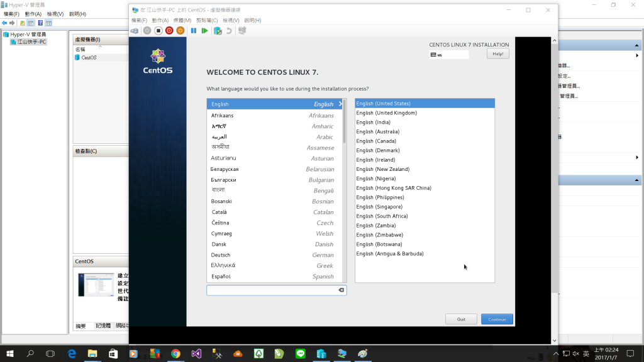The width and height of the screenshot is (644, 362).
Task: Click the Help! button in installer
Action: 498,54
